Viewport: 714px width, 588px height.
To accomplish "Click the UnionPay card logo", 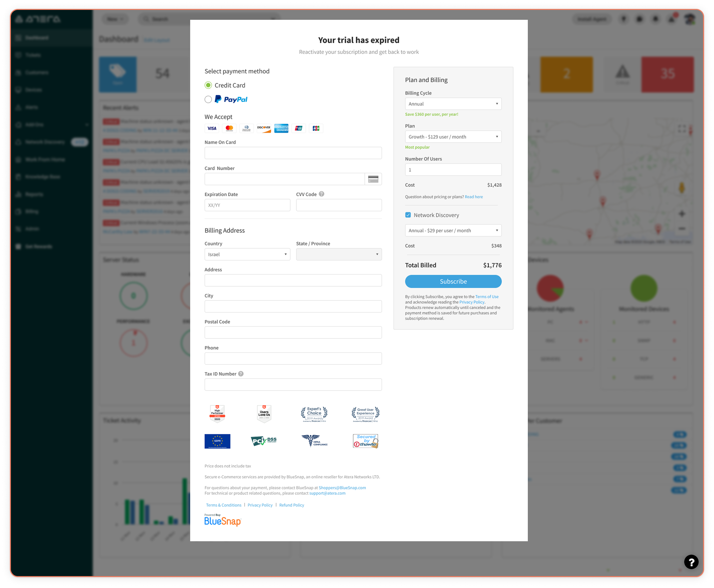I will click(298, 128).
